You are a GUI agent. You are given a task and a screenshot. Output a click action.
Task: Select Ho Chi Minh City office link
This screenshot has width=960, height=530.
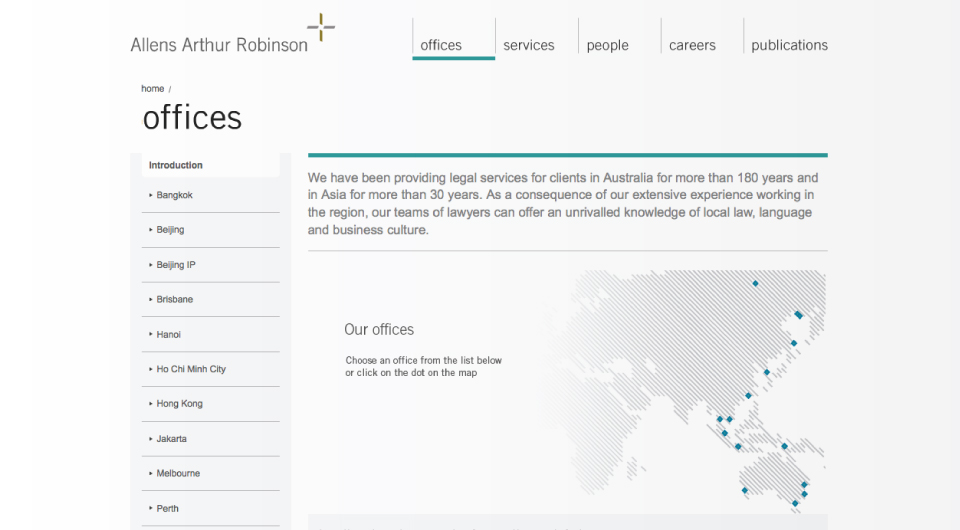pyautogui.click(x=191, y=369)
